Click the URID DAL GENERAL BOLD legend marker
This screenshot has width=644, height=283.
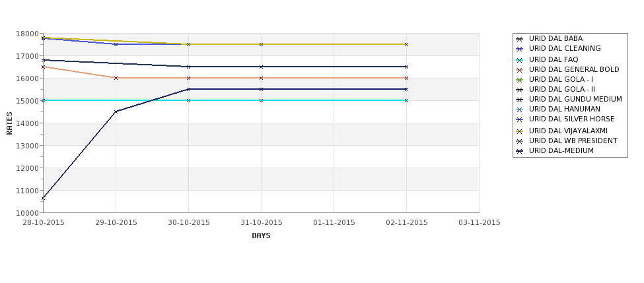click(x=520, y=70)
